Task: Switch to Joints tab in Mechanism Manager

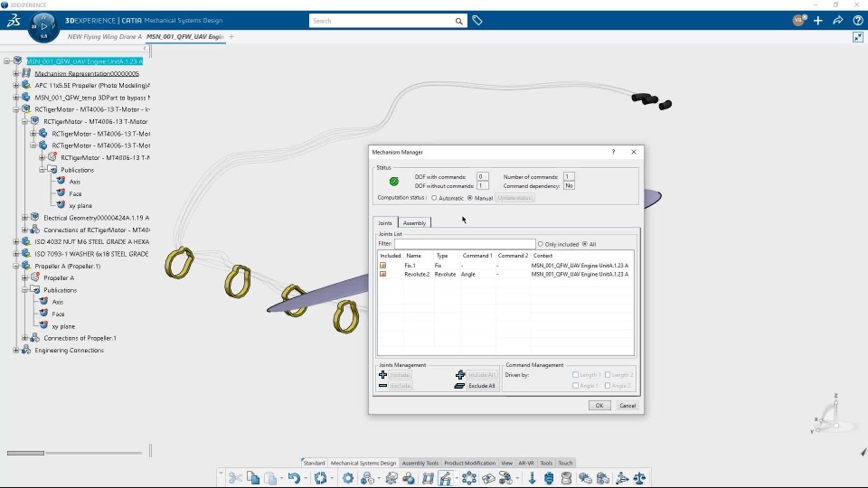Action: (x=385, y=223)
